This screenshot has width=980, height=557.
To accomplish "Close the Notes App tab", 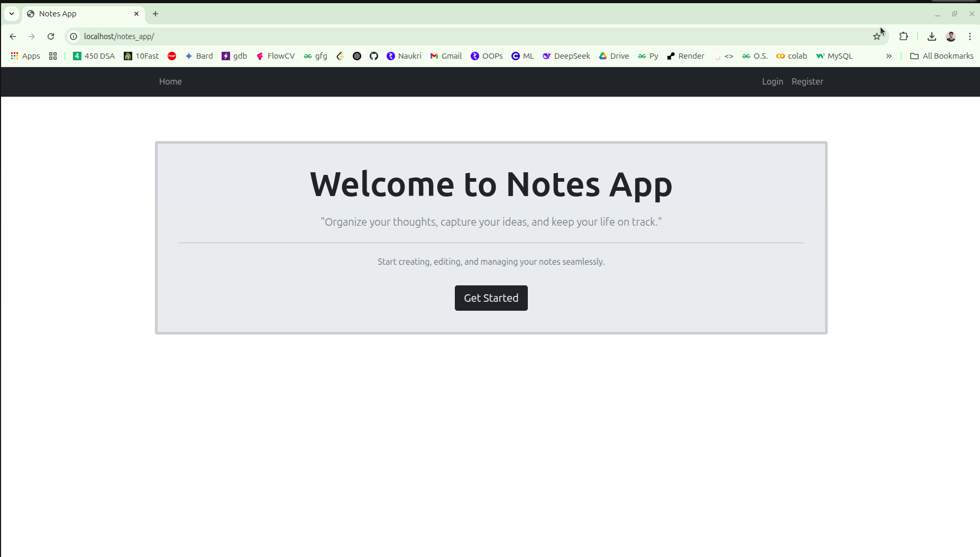I will pos(136,14).
